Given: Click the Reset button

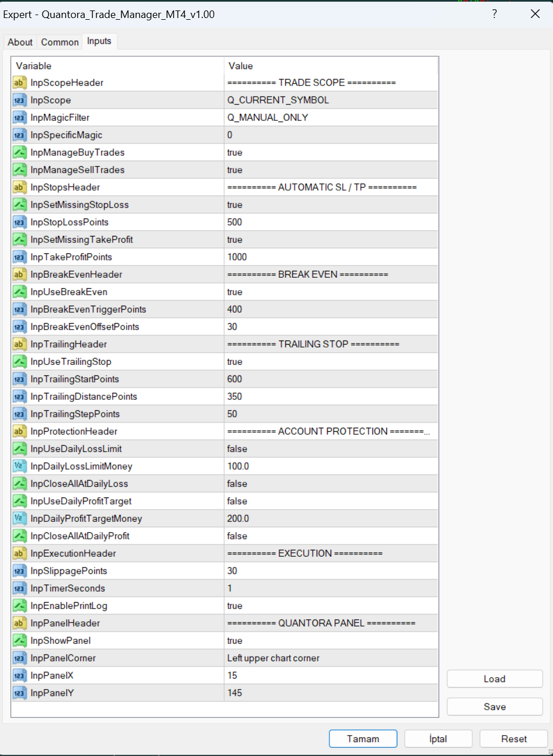Looking at the screenshot, I should click(x=514, y=739).
